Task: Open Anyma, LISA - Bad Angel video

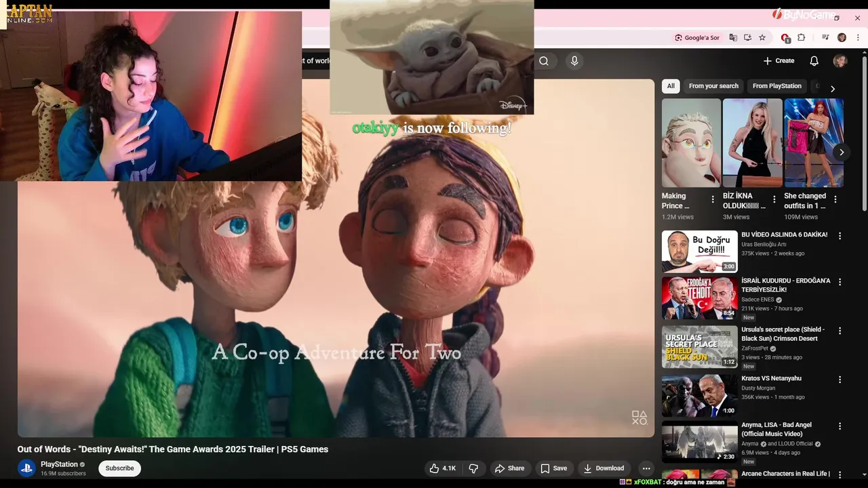Action: 700,442
